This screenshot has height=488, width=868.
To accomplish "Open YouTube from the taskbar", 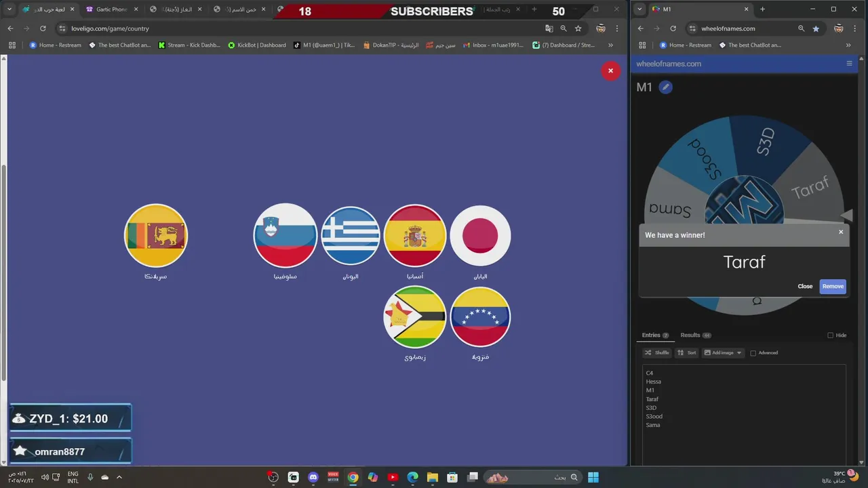I will tap(393, 477).
